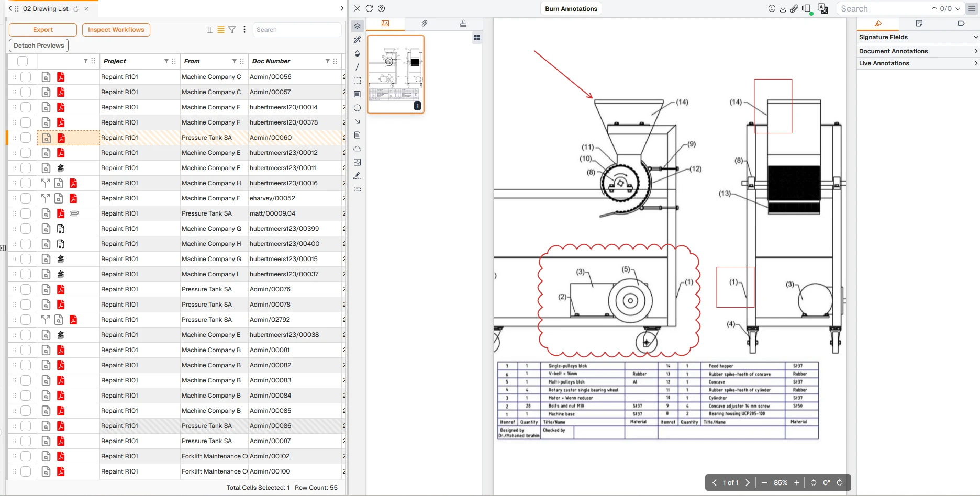
Task: Switch to the tags label tab
Action: (x=961, y=24)
